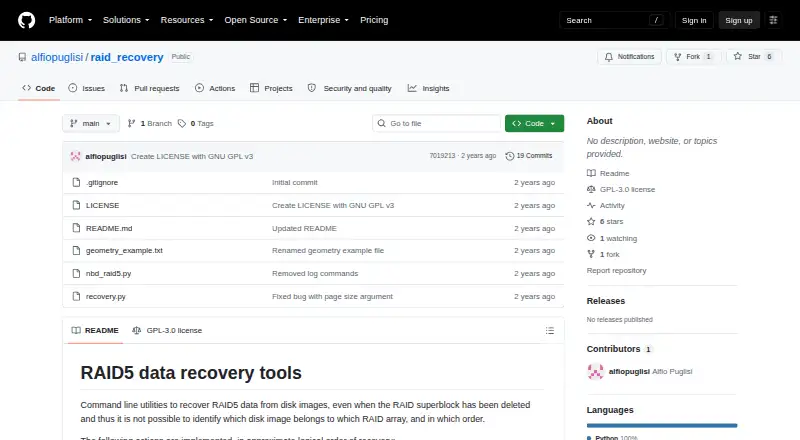
Task: Open the alfiopuglisi owner link
Action: click(57, 57)
